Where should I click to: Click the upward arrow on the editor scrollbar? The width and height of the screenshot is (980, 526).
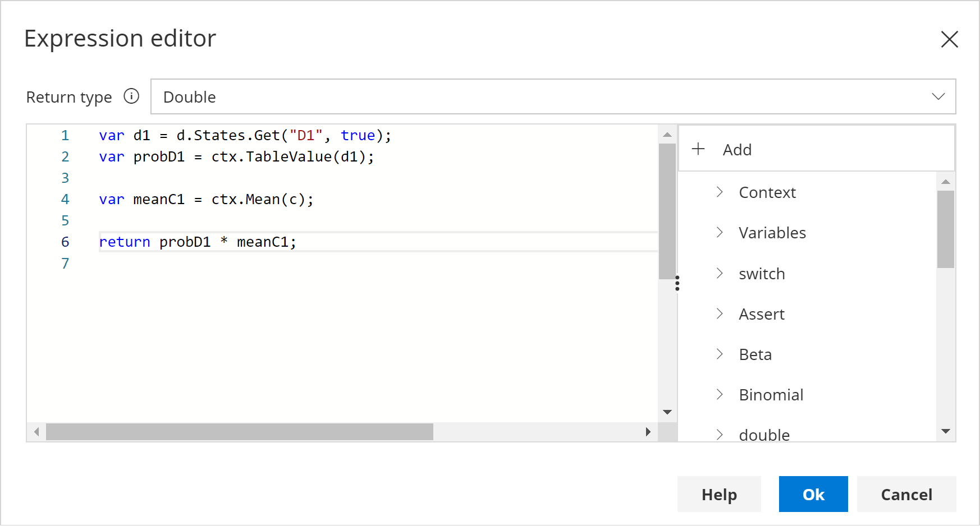click(667, 135)
